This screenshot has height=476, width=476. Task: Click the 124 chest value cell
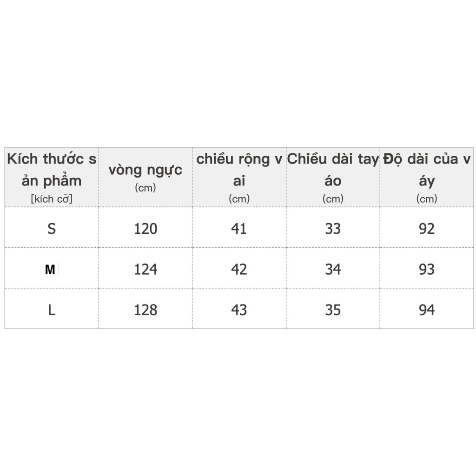point(145,268)
